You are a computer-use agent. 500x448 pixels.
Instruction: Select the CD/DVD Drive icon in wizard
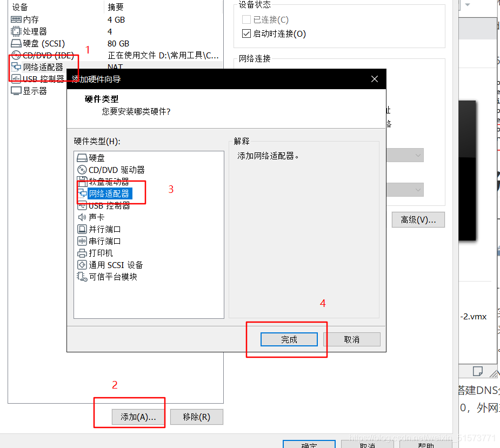tap(82, 170)
